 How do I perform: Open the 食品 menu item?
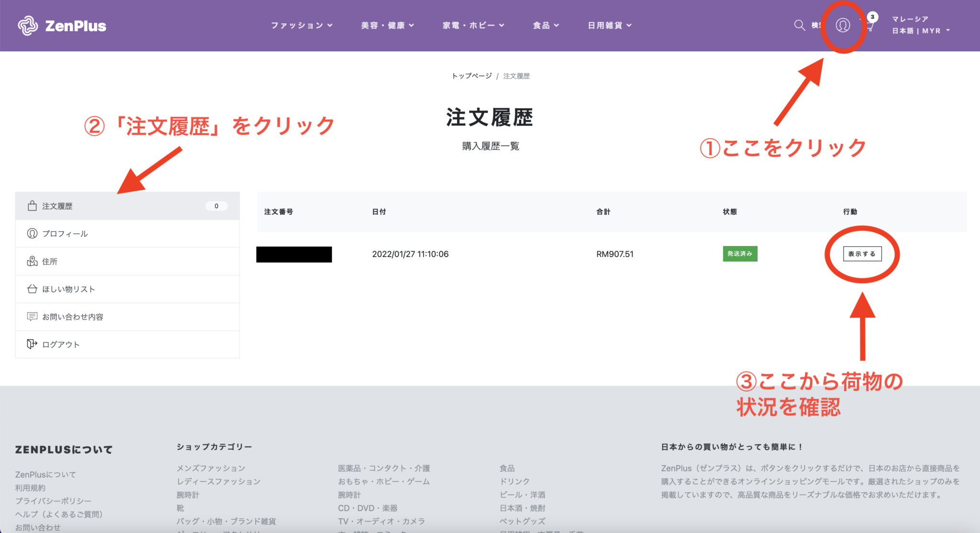[x=546, y=25]
